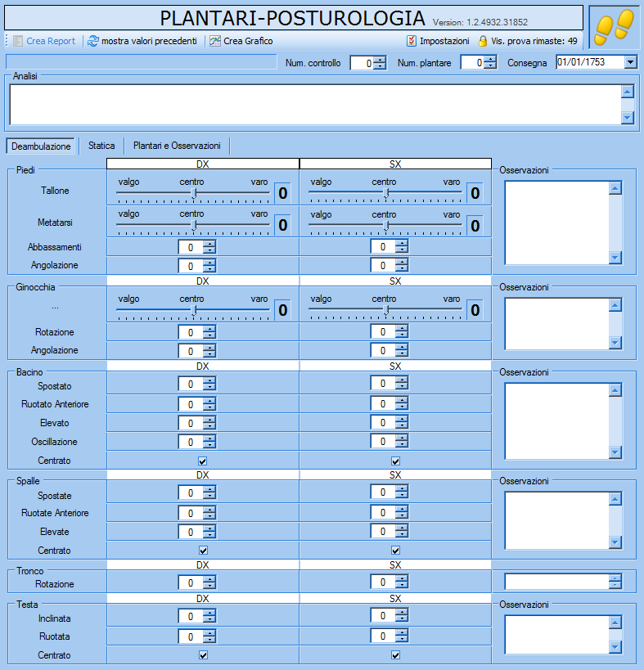644x670 pixels.
Task: Click Testa Inclinata DX spinner
Action: tap(197, 616)
